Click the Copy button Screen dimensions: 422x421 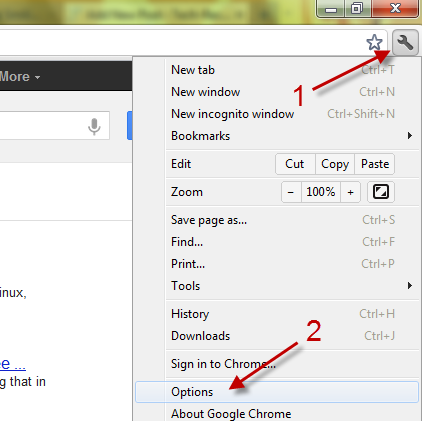pos(335,164)
